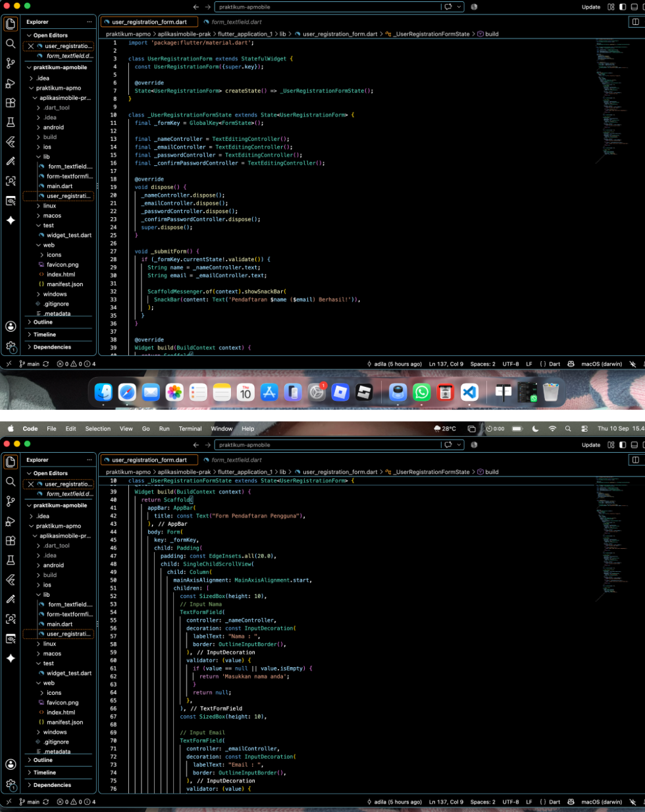
Task: Open WhatsApp from the Dock
Action: [422, 393]
